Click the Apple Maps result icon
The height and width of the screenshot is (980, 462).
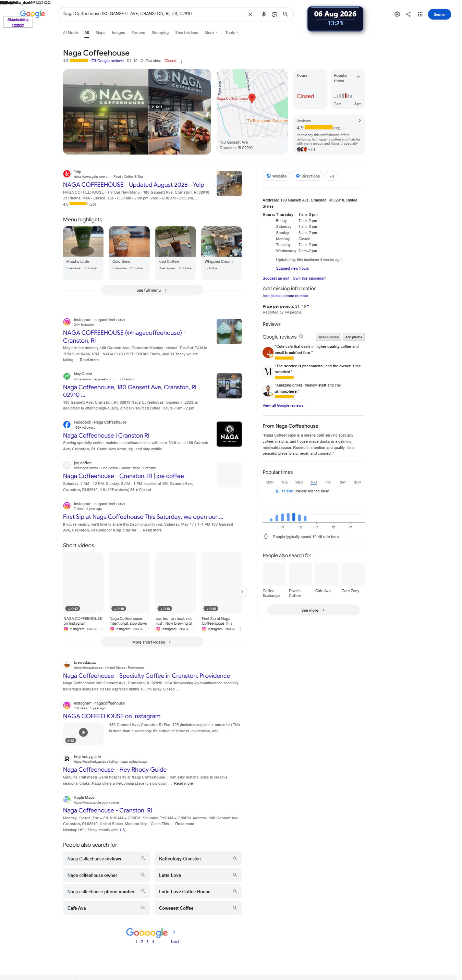click(66, 800)
